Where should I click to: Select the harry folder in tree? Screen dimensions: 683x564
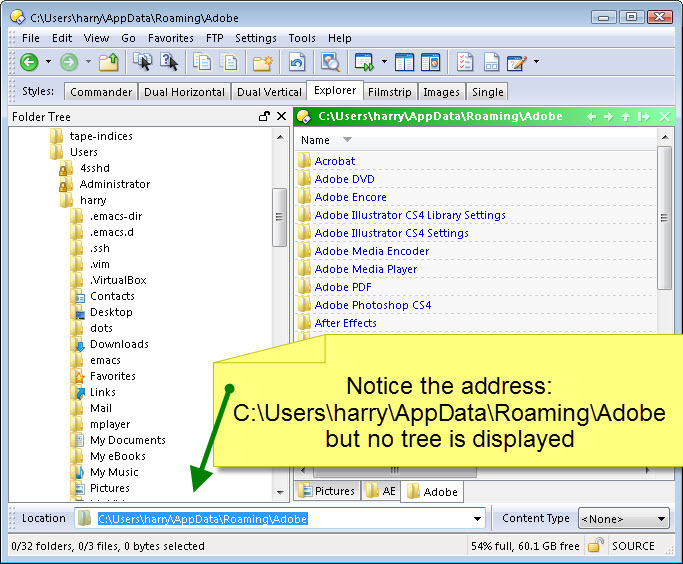93,200
